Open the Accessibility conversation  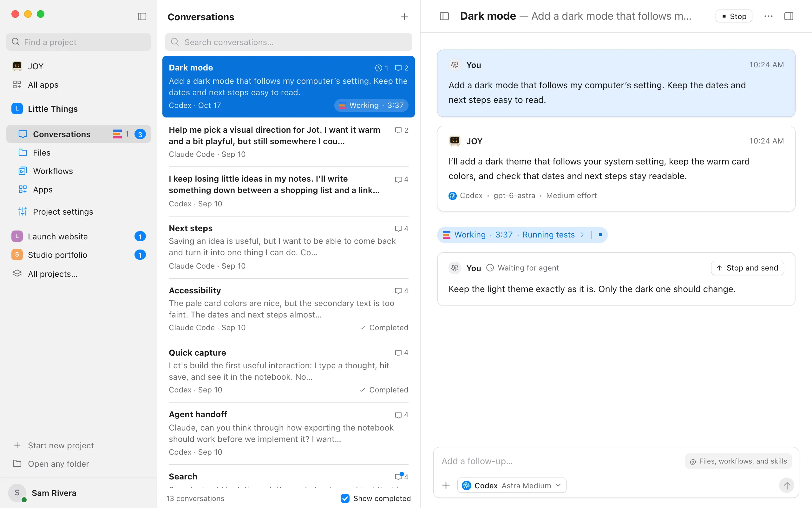(288, 309)
